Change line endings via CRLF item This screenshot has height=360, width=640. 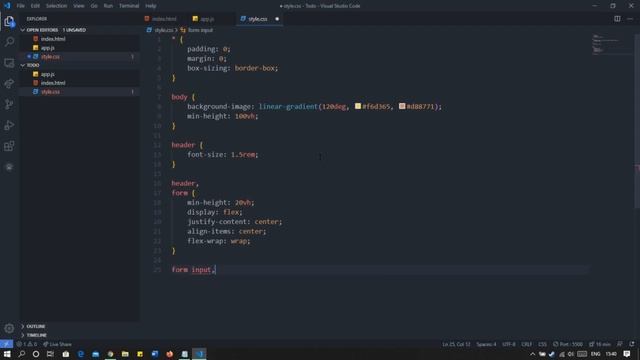(527, 344)
